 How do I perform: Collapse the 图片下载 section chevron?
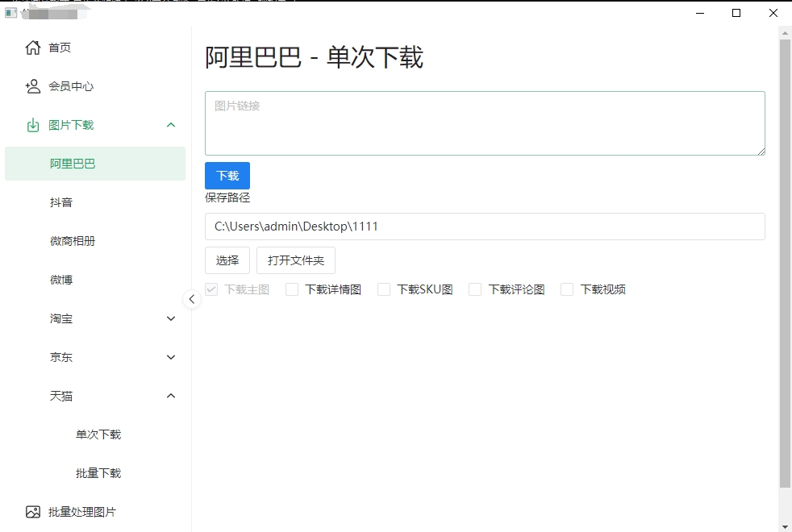tap(171, 125)
